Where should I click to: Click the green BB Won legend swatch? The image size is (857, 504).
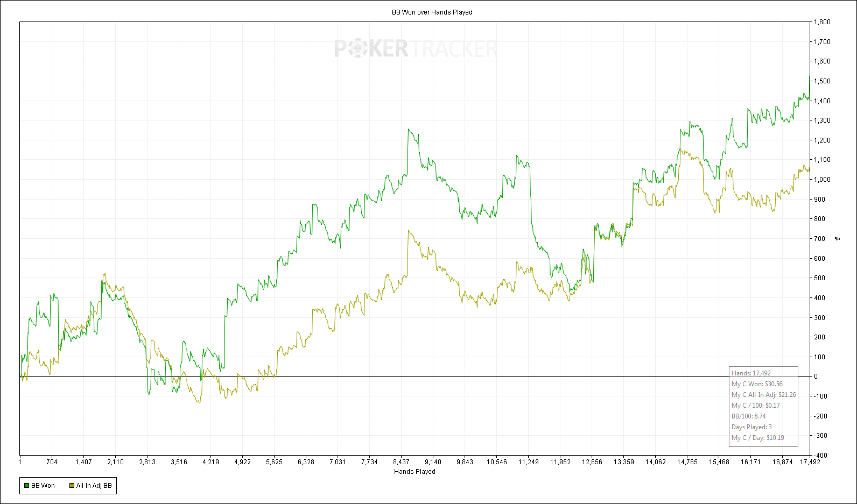click(x=26, y=486)
